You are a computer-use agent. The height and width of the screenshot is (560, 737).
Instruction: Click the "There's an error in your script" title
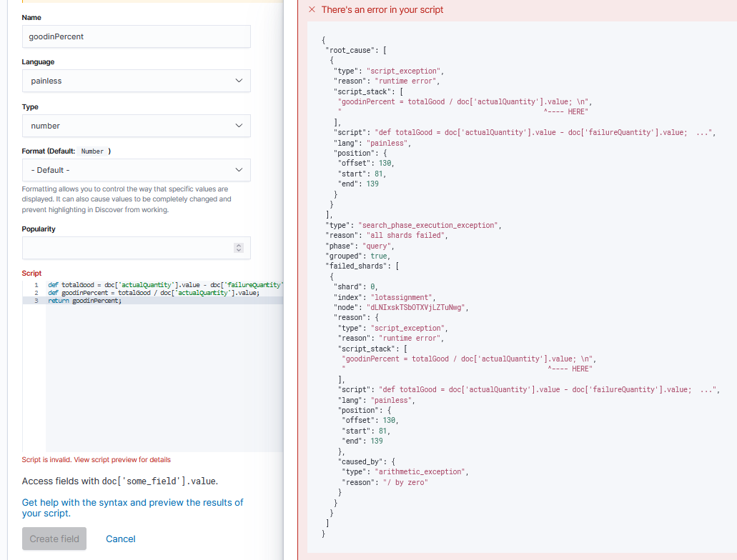(x=382, y=10)
